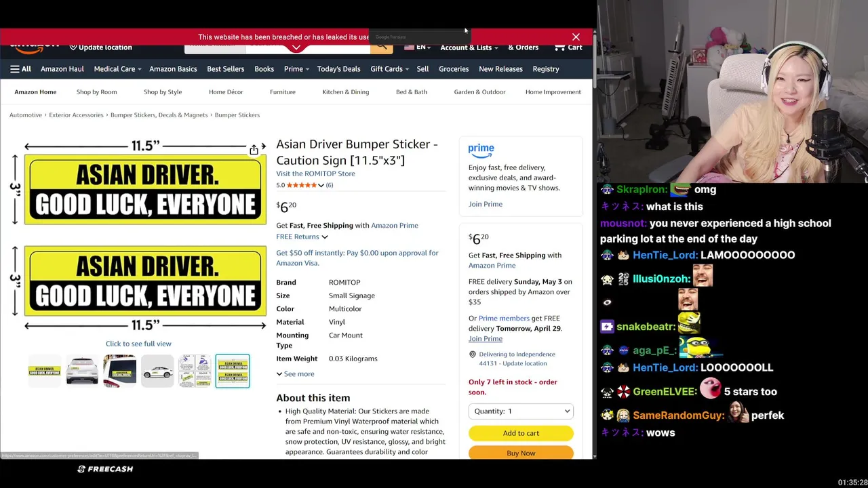Open Medical Care dropdown menu

[117, 69]
